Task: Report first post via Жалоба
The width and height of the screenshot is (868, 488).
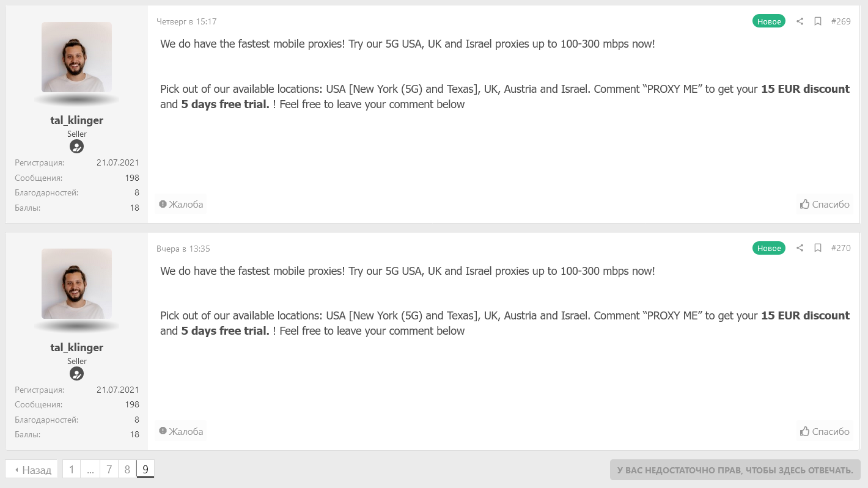Action: pos(181,204)
